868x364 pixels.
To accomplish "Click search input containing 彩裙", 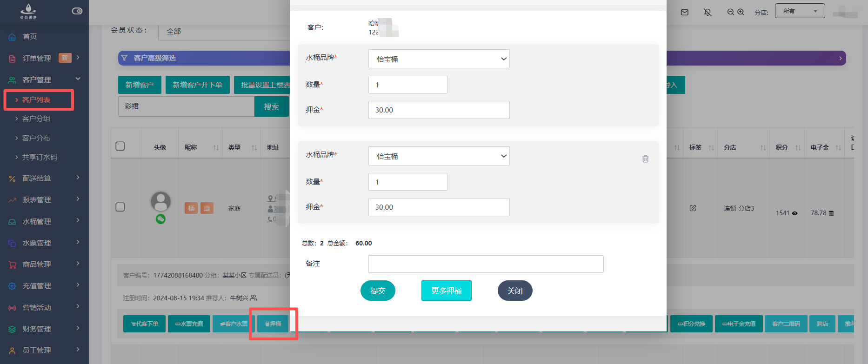I will [186, 106].
